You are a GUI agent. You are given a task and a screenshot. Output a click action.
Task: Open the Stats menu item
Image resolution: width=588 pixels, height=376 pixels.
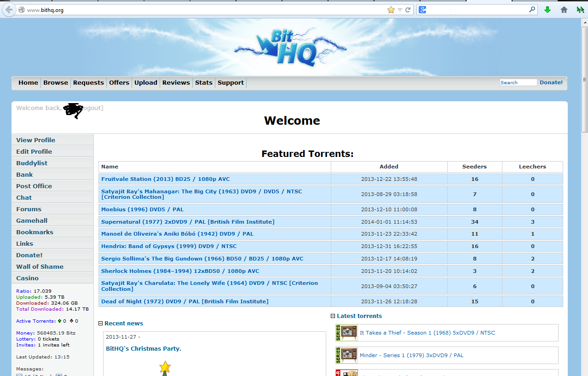(x=204, y=83)
